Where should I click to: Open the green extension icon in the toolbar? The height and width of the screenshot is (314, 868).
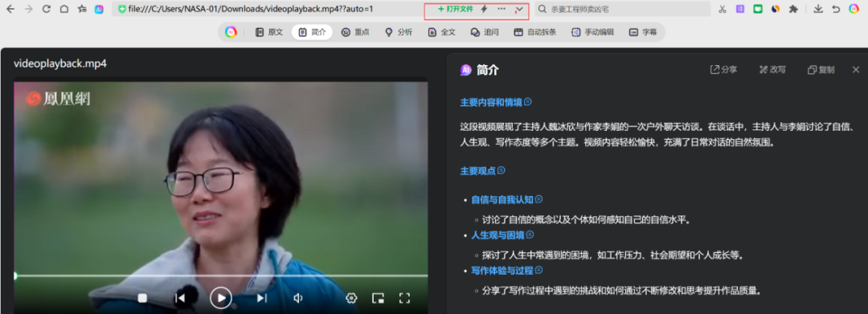[x=758, y=9]
